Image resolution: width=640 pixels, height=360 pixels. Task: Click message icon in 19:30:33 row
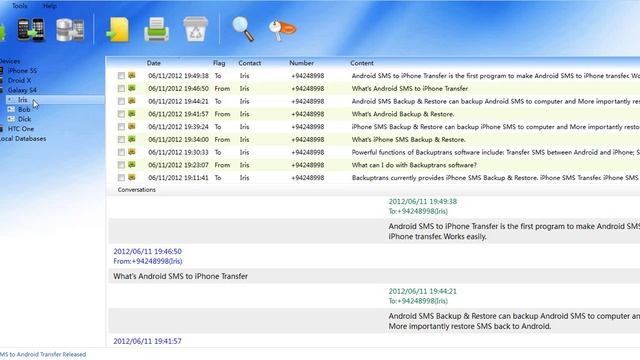coord(131,151)
